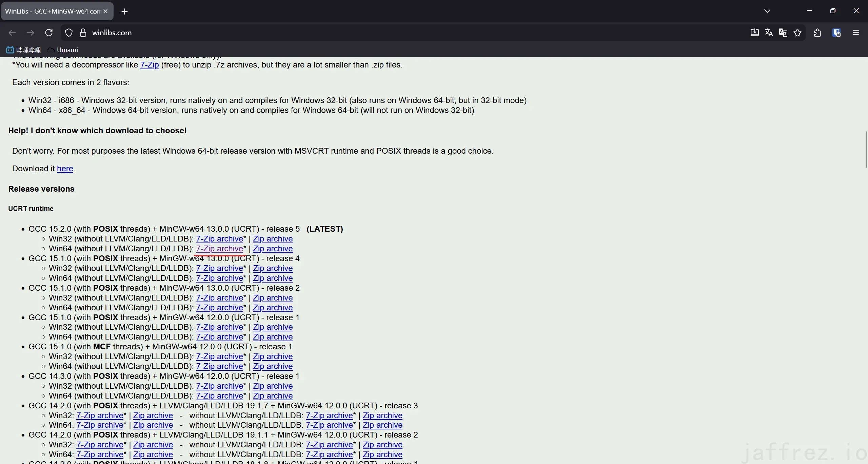Download GCC 15.1.0 POSIX MinGW 12.0.0 Win32 Zip archive
The image size is (868, 464).
[x=273, y=327]
